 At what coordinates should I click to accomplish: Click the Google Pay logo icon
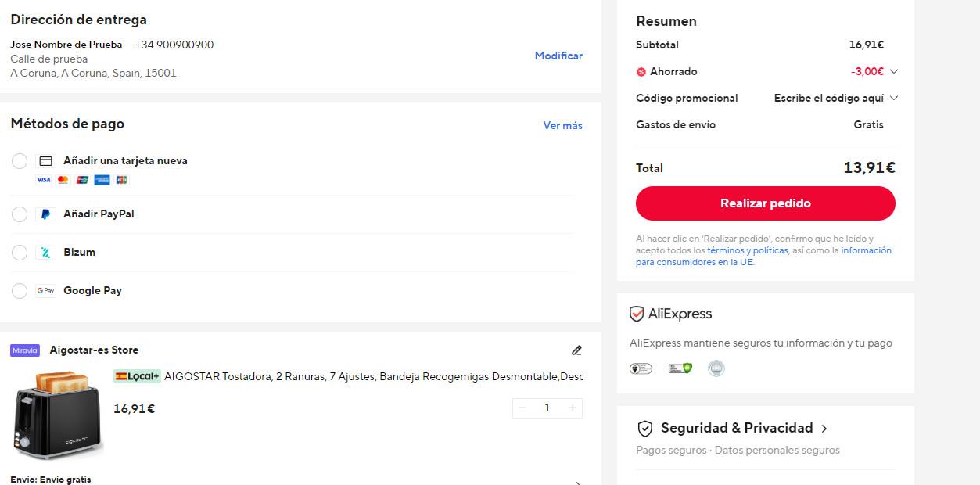[x=45, y=291]
